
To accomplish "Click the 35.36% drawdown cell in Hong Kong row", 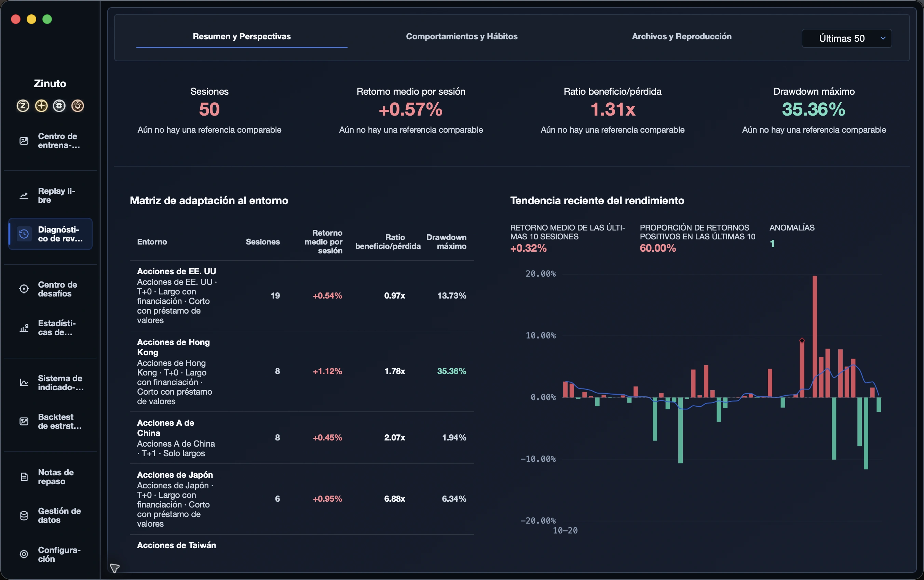I will 452,371.
